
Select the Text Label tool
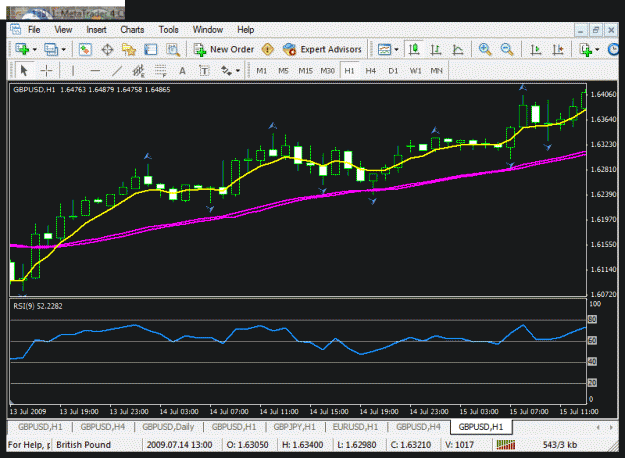[204, 71]
